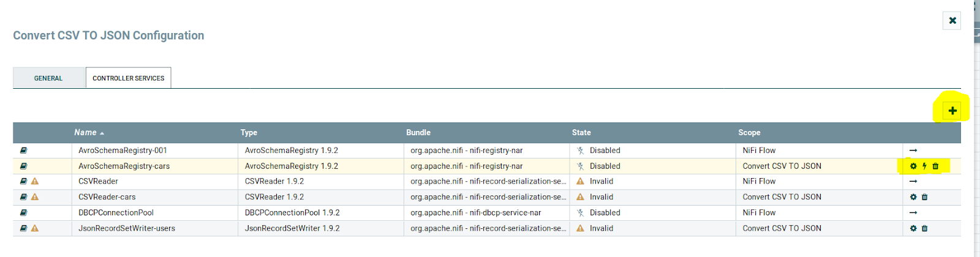Select the Controller Services tab

(129, 78)
